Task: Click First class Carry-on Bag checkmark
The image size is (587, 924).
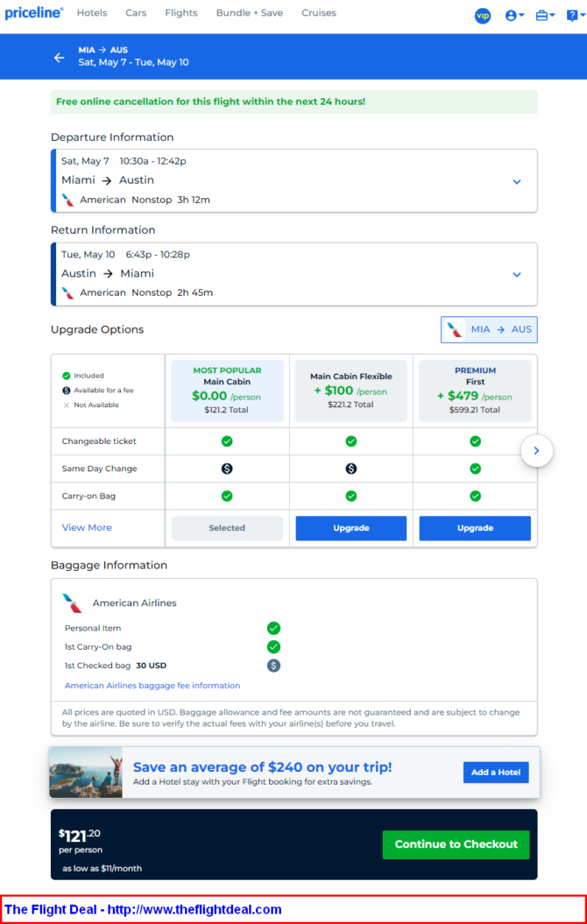Action: (x=476, y=497)
